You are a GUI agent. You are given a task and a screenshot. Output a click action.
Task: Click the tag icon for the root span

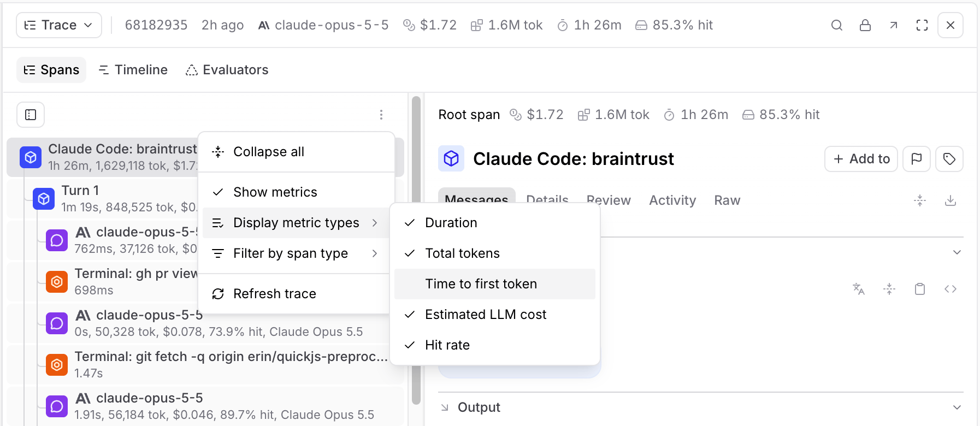point(949,159)
